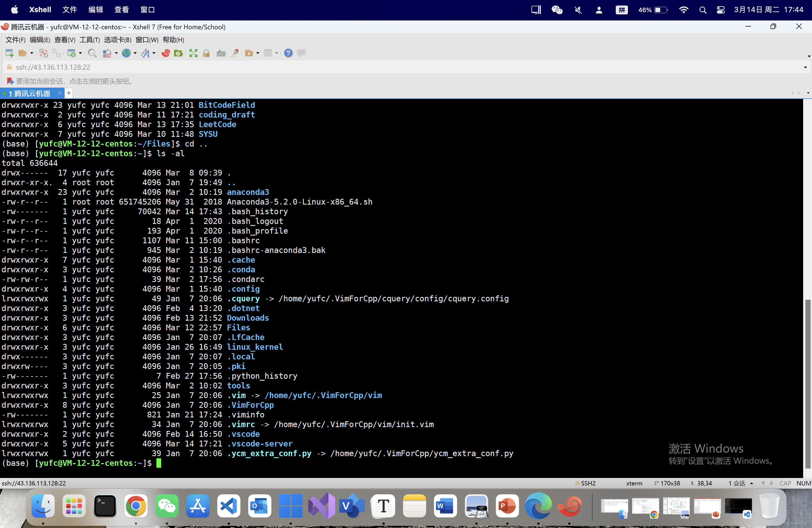Open the color scheme toolbar icon

point(107,53)
